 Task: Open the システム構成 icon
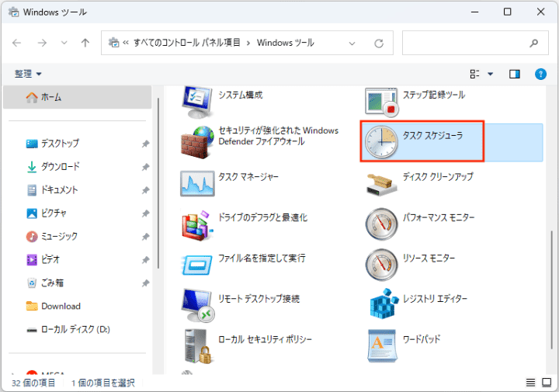pyautogui.click(x=197, y=102)
